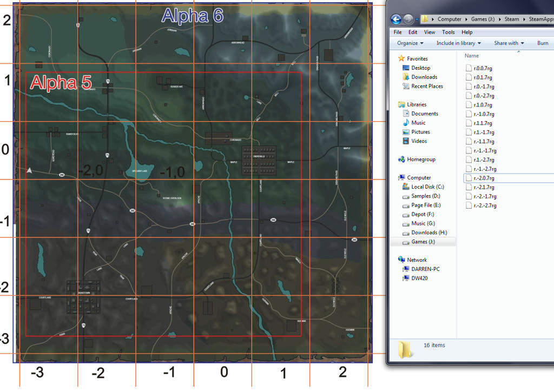Open the File menu
The image size is (554, 392).
398,32
